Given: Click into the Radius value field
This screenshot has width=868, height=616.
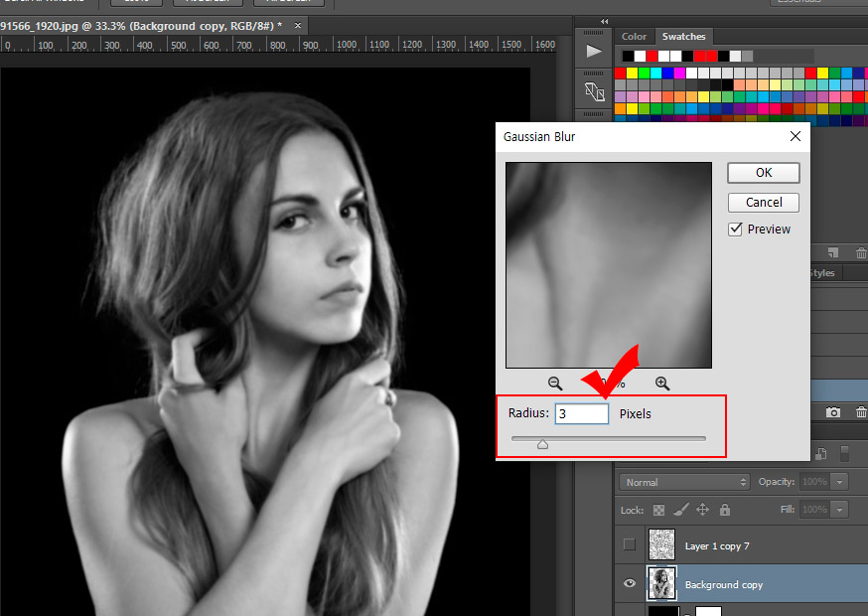Looking at the screenshot, I should [581, 413].
